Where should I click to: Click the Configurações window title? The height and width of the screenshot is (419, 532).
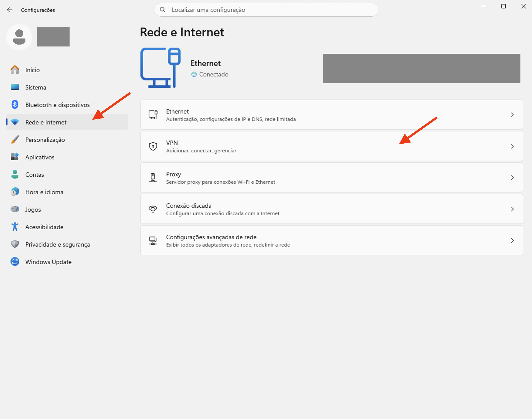point(38,10)
